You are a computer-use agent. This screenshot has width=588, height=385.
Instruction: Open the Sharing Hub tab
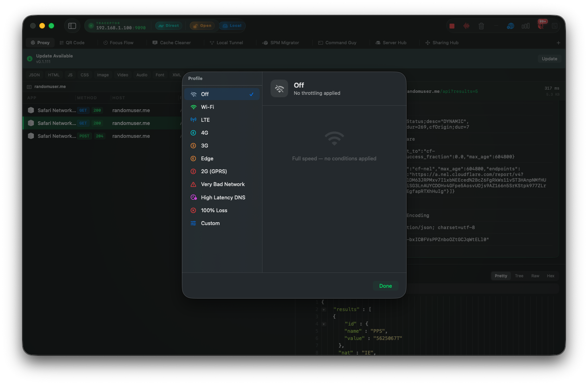tap(442, 43)
